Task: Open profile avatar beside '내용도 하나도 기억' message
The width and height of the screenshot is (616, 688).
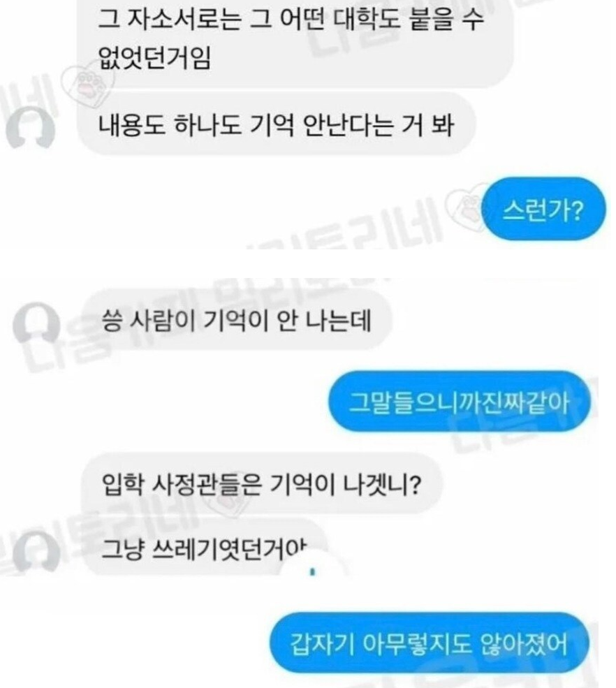Action: tap(30, 127)
